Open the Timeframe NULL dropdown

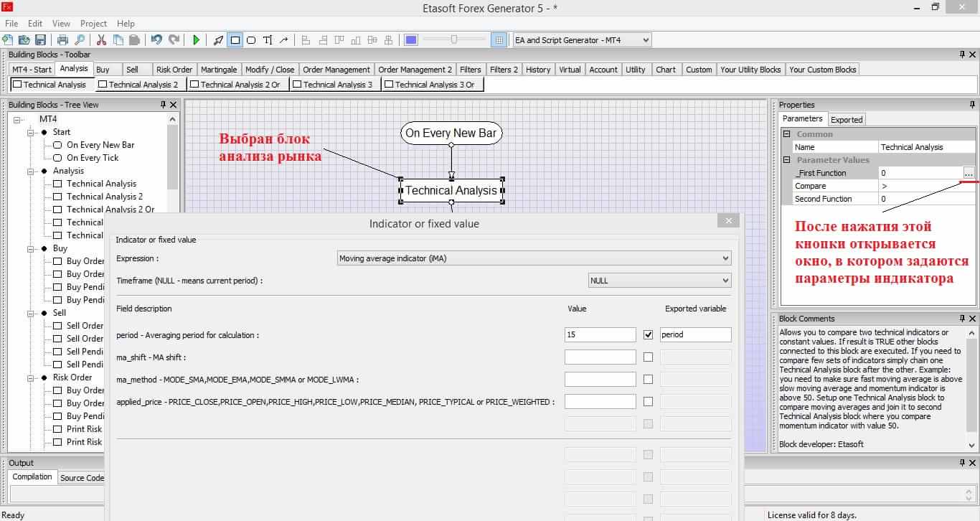[659, 281]
